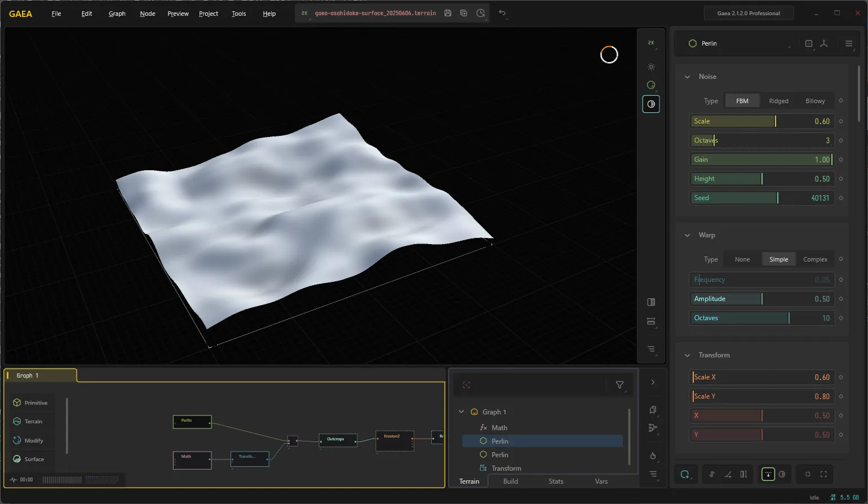Click the undo arrow icon
This screenshot has width=868, height=504.
click(502, 13)
